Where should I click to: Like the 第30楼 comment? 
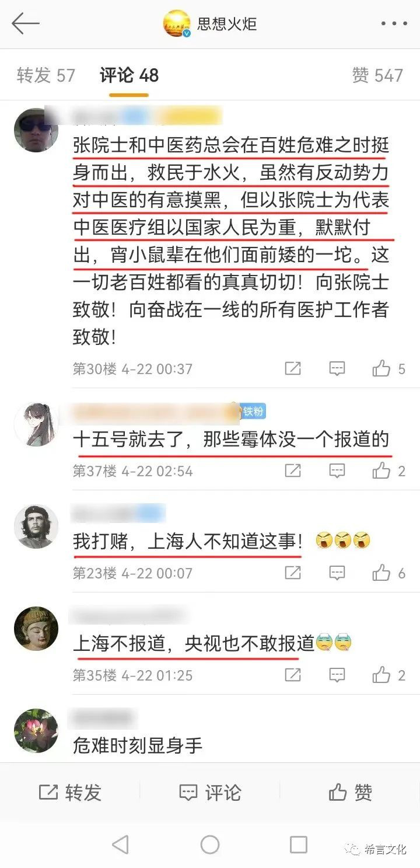381,368
